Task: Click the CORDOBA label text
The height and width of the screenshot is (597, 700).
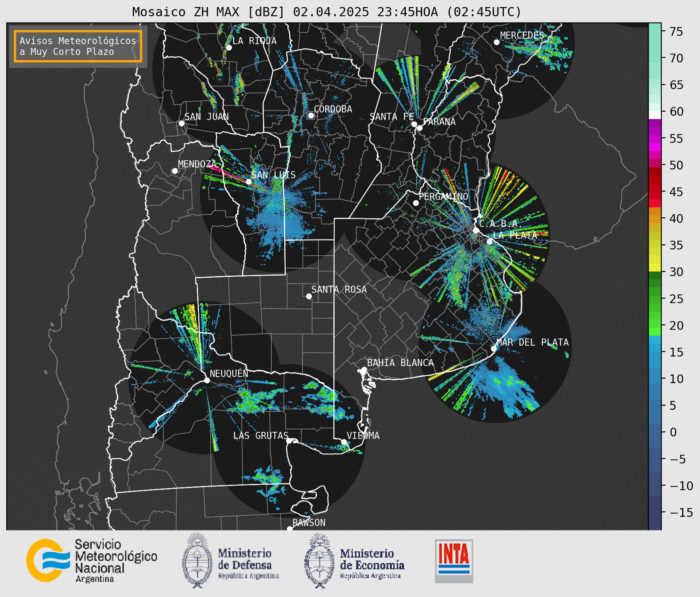Action: [x=333, y=109]
